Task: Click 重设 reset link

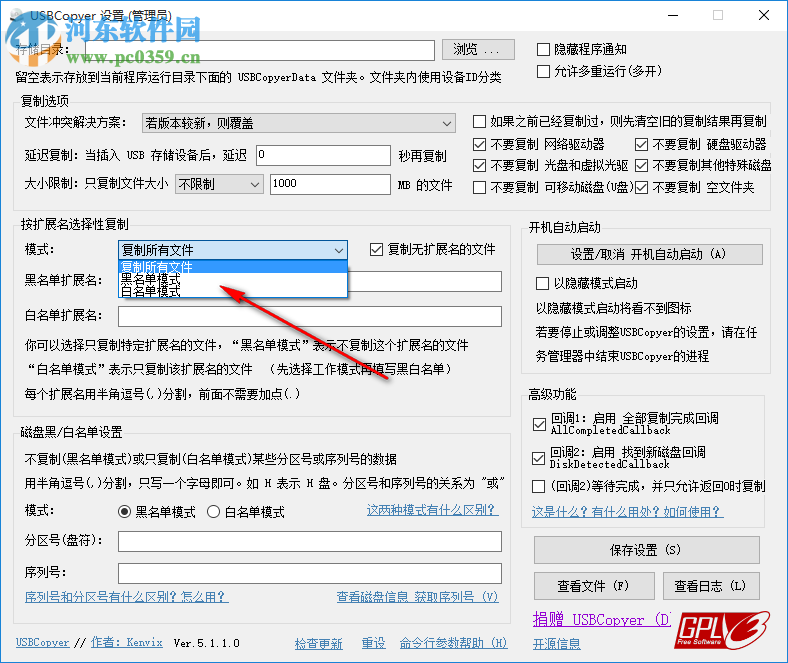Action: point(373,643)
